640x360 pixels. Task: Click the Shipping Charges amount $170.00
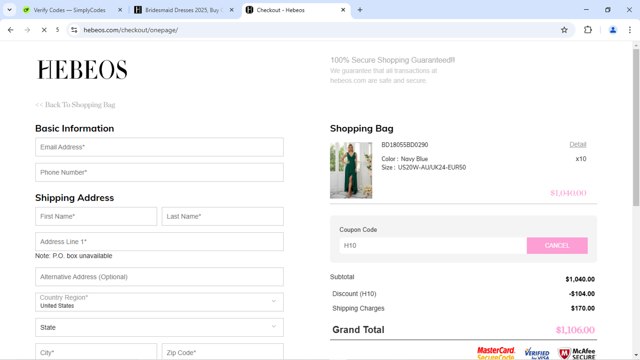582,308
